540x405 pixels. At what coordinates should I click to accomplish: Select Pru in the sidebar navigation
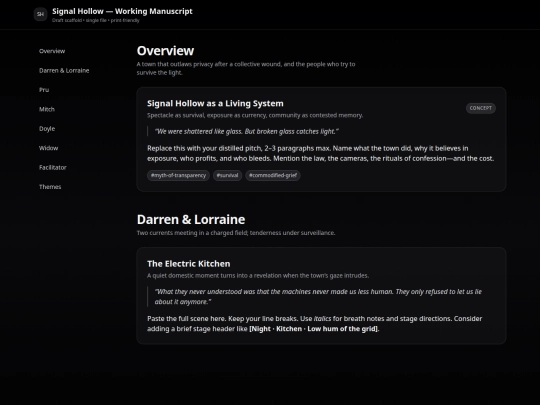(44, 90)
